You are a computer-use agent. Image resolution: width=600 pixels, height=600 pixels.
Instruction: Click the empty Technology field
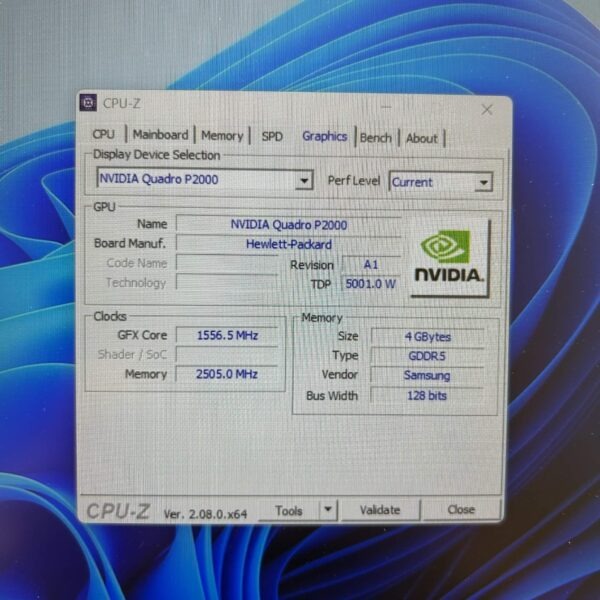click(x=227, y=283)
